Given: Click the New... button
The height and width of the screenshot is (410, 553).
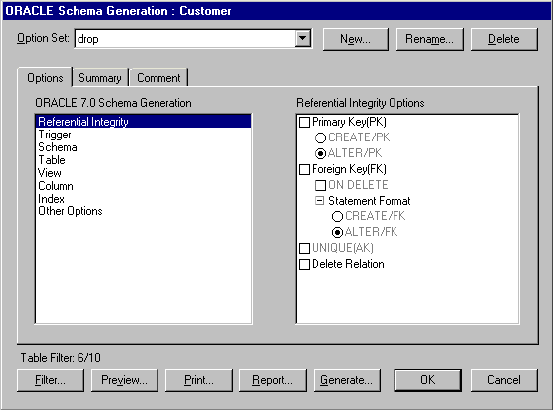Looking at the screenshot, I should (356, 39).
